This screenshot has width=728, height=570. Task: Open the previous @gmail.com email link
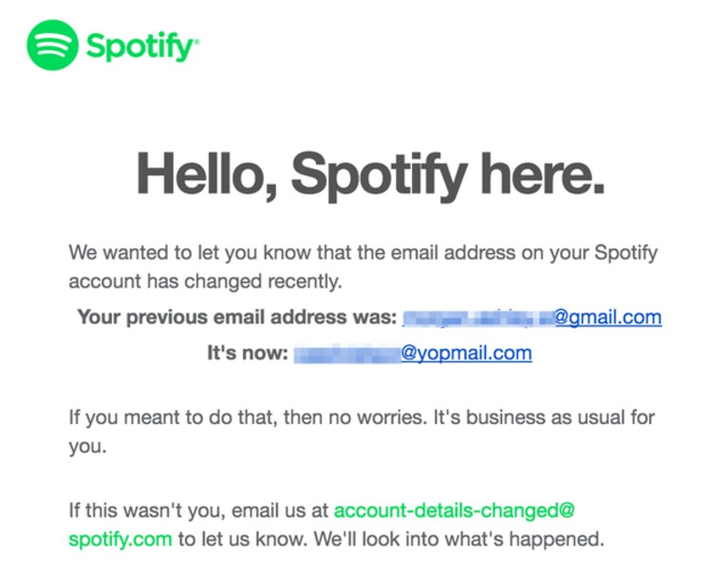pos(607,317)
